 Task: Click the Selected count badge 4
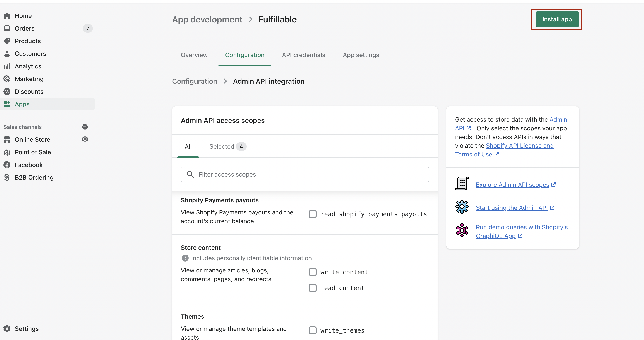[x=241, y=147]
